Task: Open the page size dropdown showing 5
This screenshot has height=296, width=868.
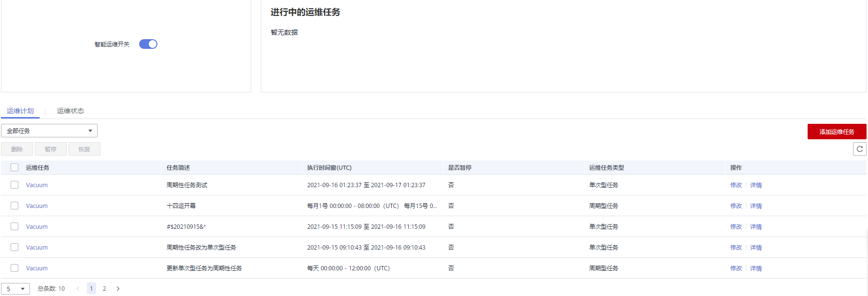Action: tap(15, 289)
